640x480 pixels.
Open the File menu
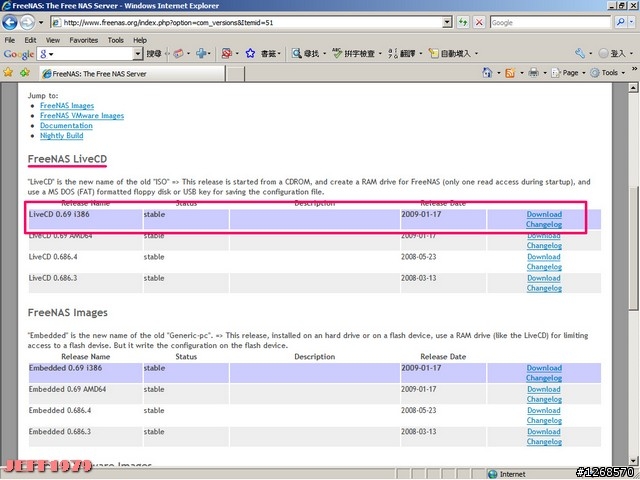(9, 40)
